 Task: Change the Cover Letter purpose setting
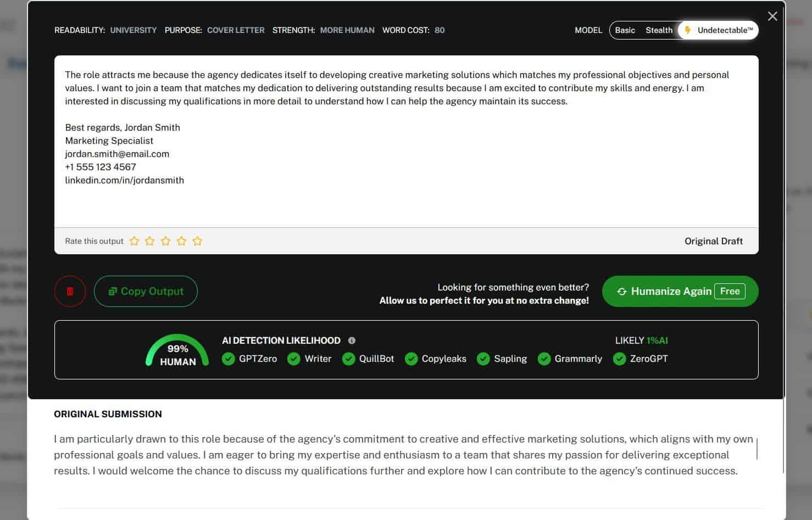(236, 30)
